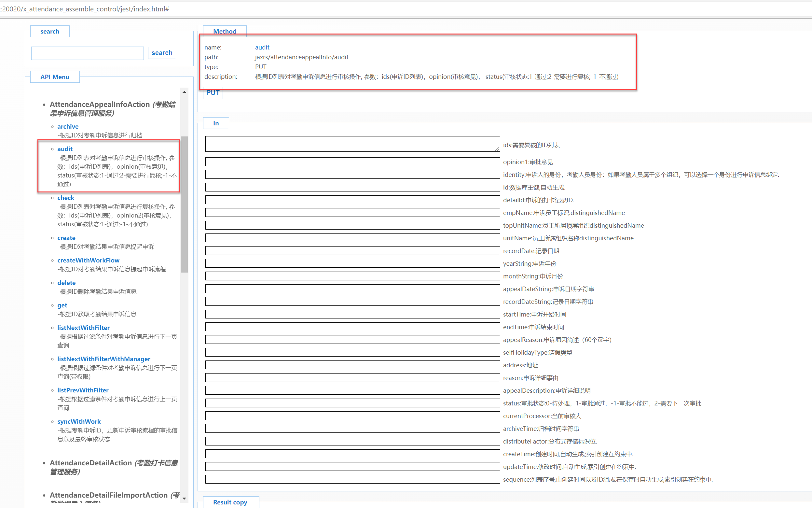This screenshot has width=812, height=508.
Task: Open the delete API link
Action: coord(66,283)
